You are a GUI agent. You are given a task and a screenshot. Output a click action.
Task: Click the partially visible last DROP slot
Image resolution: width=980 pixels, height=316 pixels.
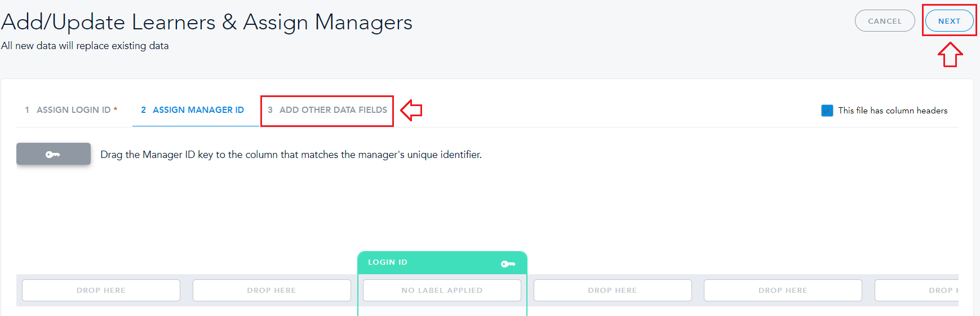click(924, 290)
